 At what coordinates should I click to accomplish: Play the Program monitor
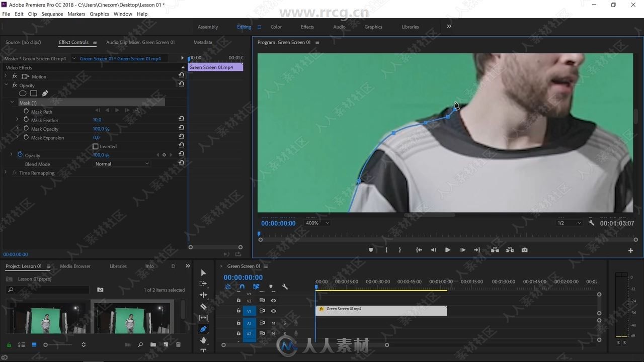[x=447, y=250]
